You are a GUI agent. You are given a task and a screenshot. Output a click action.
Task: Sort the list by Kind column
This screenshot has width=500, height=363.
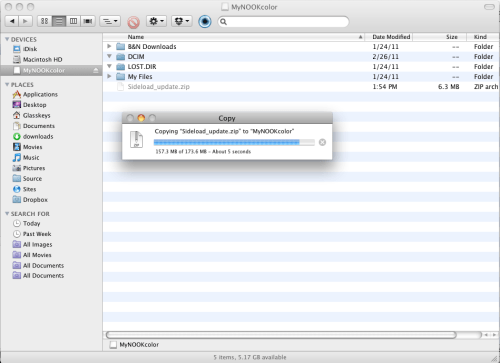pos(483,37)
